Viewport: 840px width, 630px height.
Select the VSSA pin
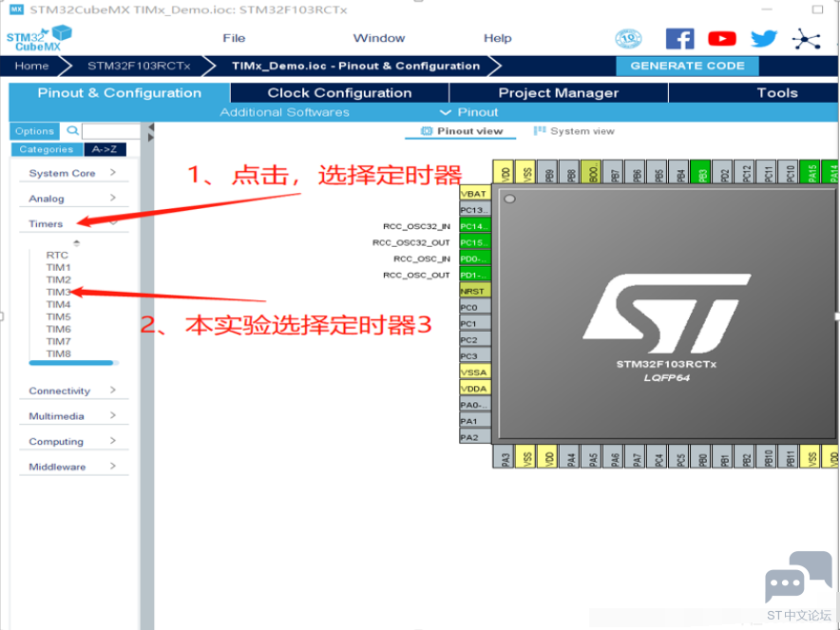[x=475, y=372]
